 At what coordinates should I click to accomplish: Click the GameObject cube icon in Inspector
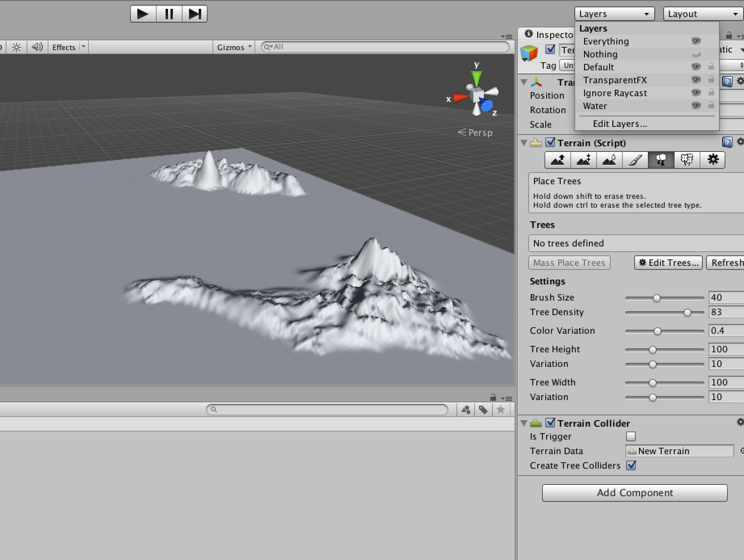529,53
